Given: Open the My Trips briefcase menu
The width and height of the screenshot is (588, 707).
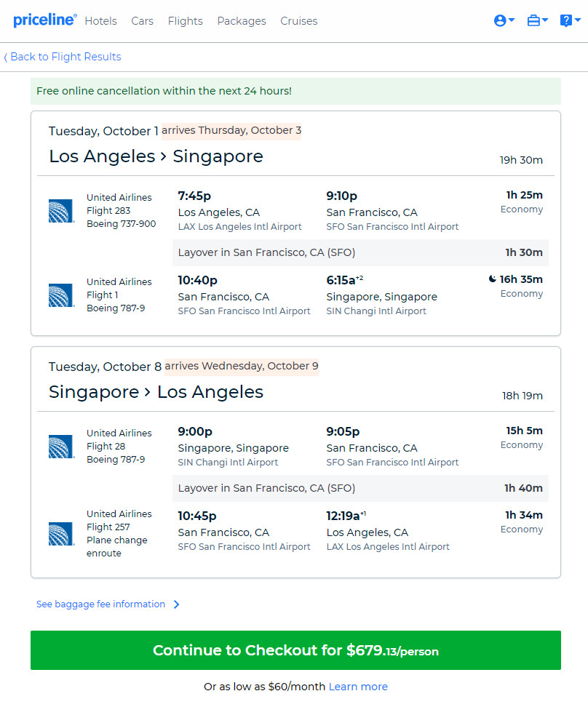Looking at the screenshot, I should pos(538,20).
